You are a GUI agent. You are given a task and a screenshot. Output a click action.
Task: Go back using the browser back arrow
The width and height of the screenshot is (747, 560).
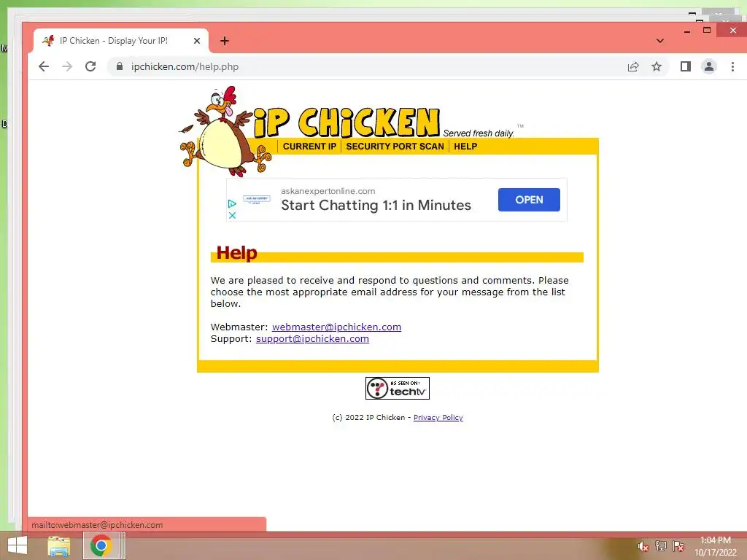(43, 66)
